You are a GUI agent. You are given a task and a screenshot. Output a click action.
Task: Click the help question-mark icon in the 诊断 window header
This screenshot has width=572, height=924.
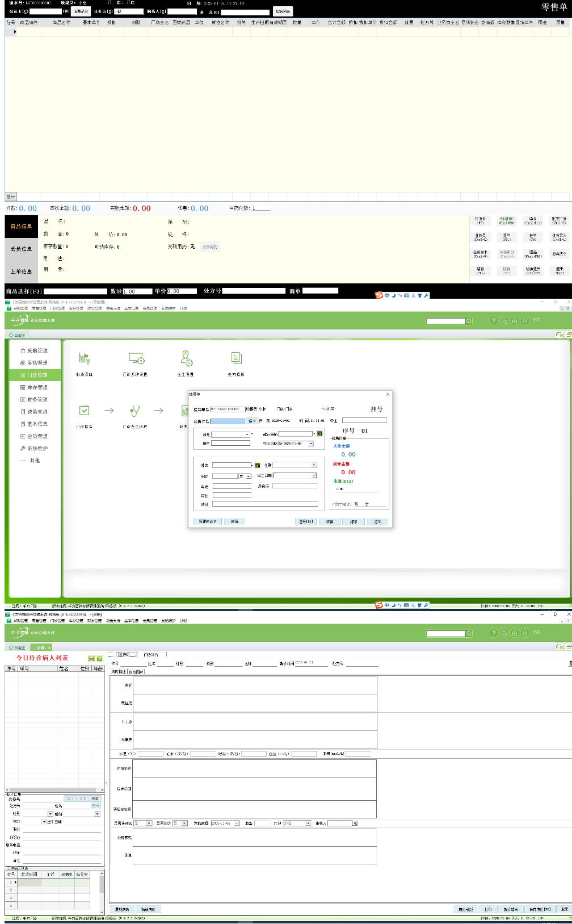494,633
